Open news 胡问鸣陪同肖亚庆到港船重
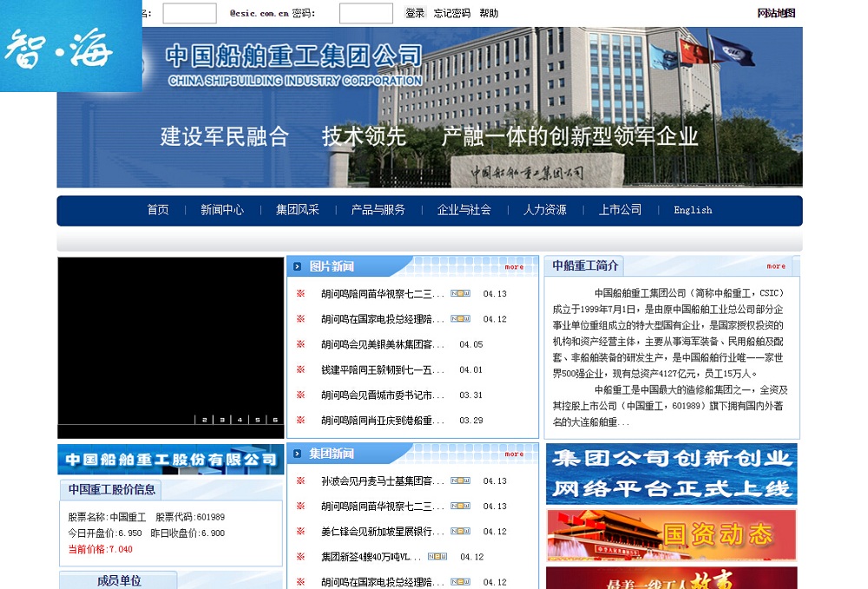The height and width of the screenshot is (589, 868). [x=383, y=421]
